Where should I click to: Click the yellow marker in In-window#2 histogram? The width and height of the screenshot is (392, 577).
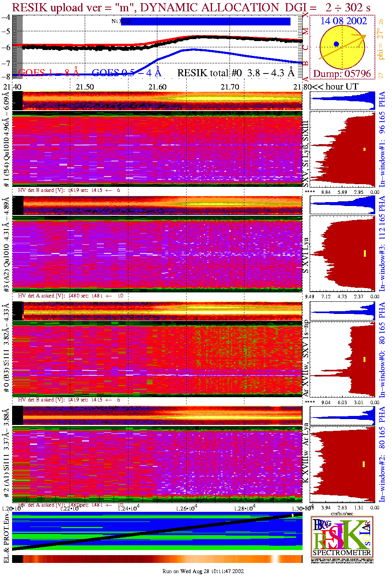363,464
